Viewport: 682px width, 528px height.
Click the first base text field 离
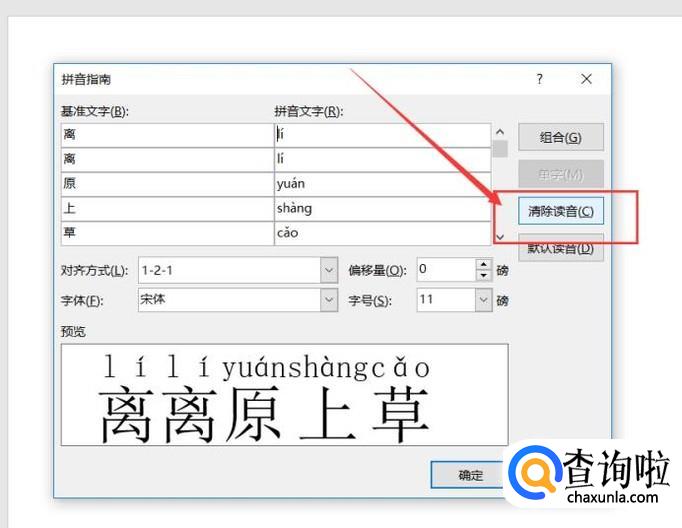(x=167, y=135)
